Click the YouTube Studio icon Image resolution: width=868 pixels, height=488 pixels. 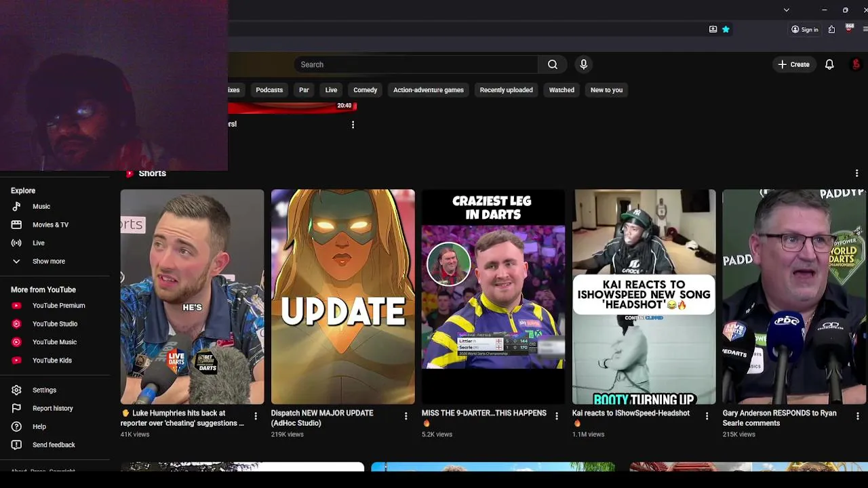coord(16,324)
